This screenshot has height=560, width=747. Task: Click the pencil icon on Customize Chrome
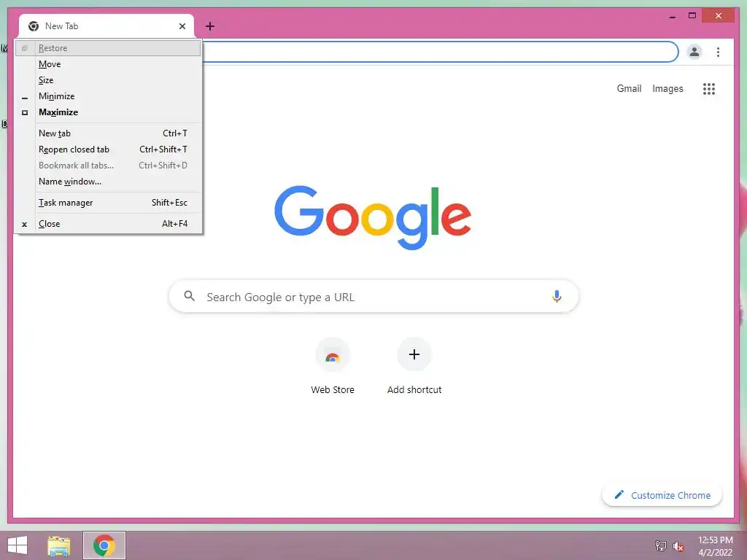tap(619, 495)
